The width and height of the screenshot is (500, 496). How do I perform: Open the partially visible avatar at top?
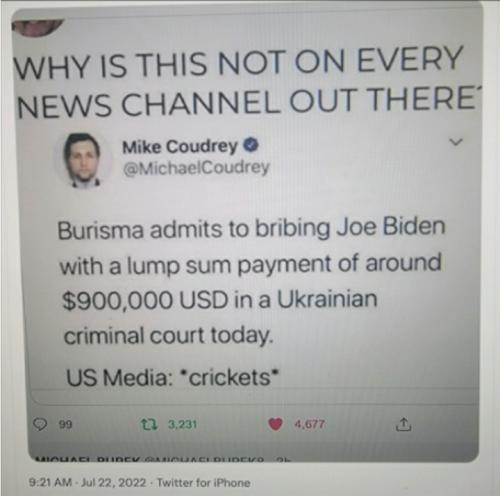(35, 27)
